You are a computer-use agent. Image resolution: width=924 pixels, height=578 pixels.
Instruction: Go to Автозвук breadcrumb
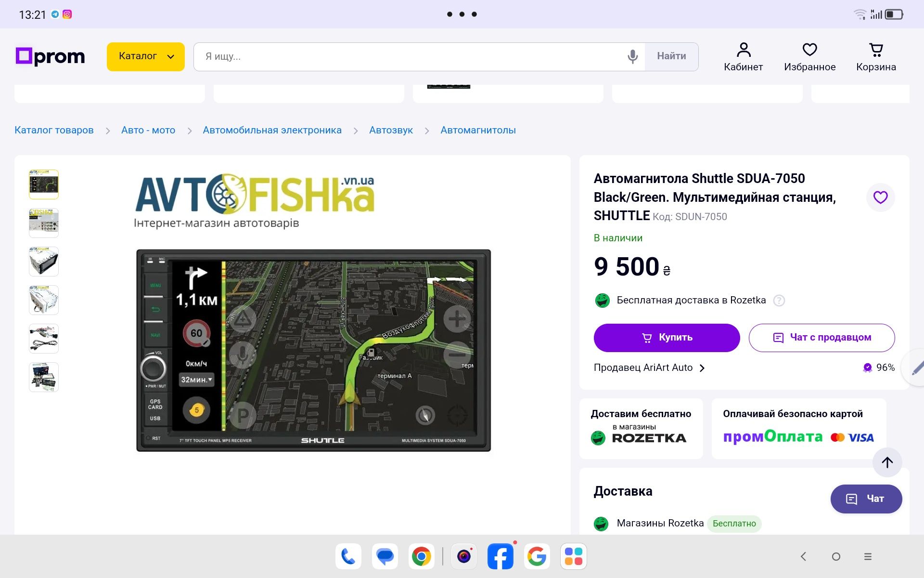point(391,130)
